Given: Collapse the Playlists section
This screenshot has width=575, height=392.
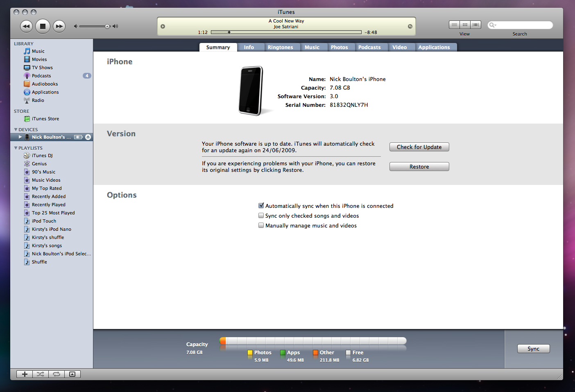Looking at the screenshot, I should click(16, 148).
